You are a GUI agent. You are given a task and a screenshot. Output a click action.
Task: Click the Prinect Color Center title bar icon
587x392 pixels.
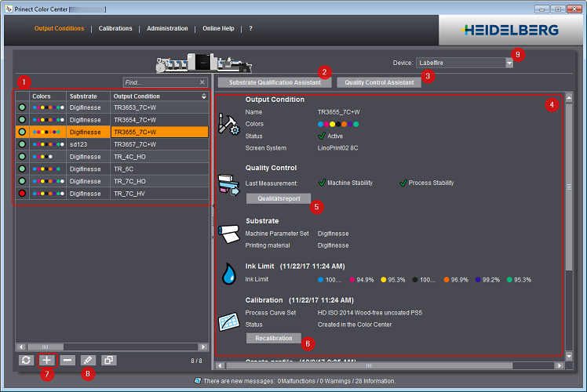pos(9,9)
